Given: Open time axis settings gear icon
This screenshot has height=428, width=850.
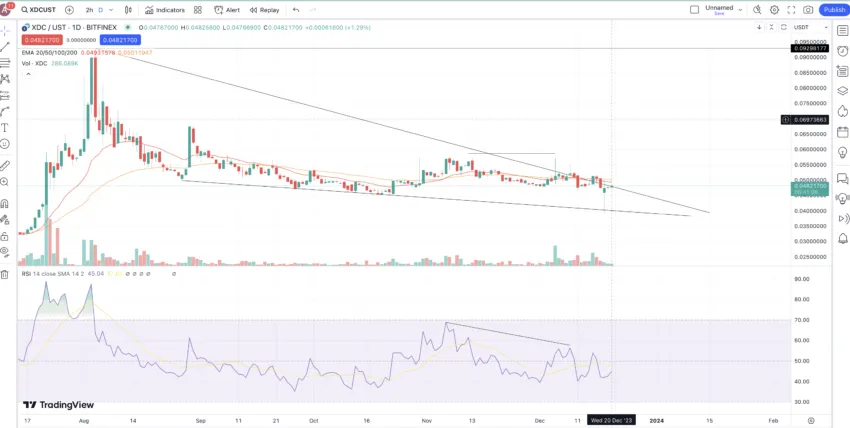Looking at the screenshot, I should [811, 420].
